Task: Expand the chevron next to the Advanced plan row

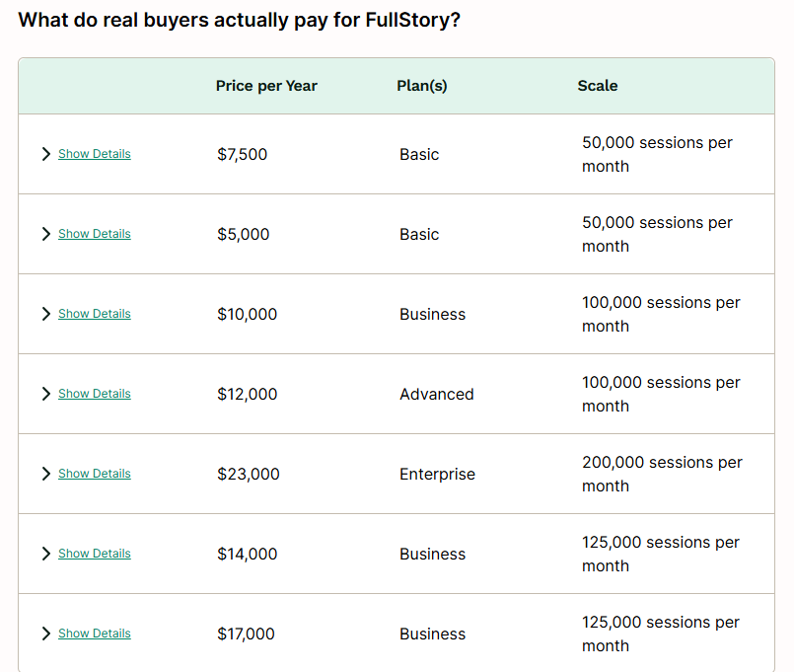Action: pos(45,394)
